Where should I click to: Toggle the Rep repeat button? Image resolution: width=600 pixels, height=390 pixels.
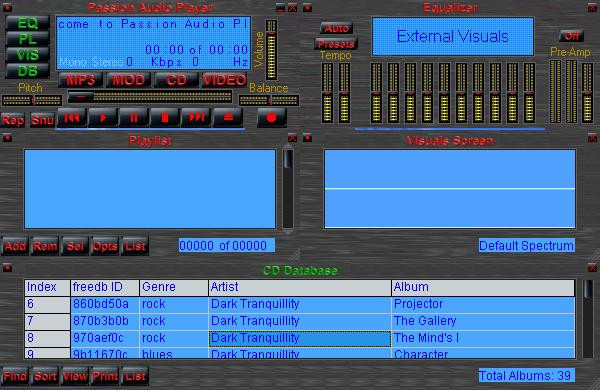click(13, 120)
